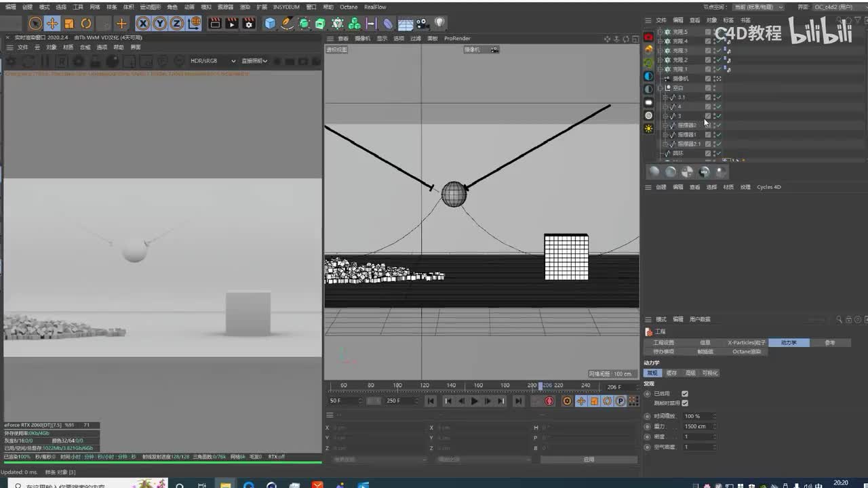Jump to the start of animation
The width and height of the screenshot is (868, 488).
(x=431, y=401)
